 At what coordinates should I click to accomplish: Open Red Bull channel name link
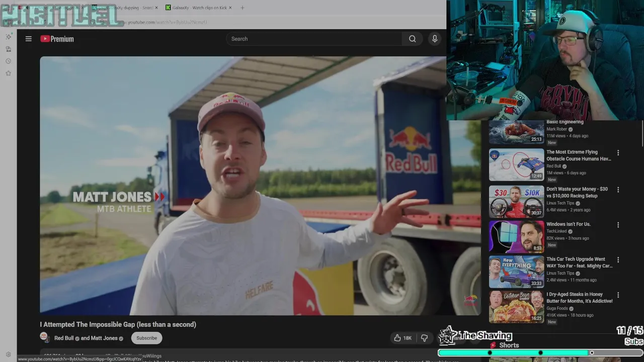64,338
